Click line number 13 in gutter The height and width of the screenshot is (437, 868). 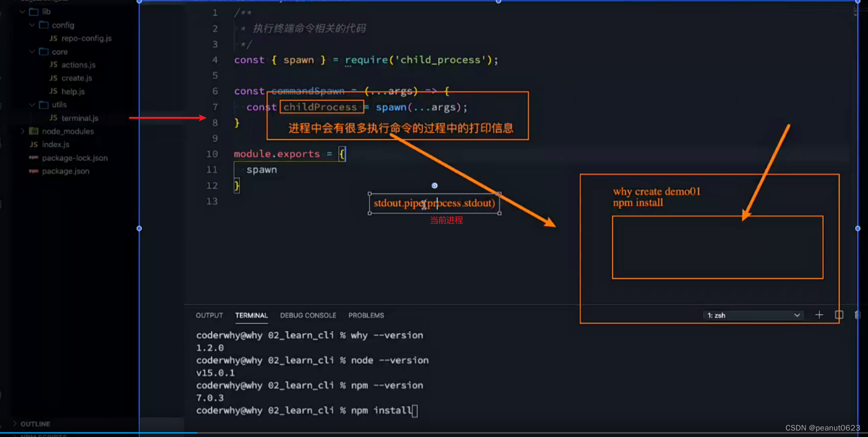[x=212, y=201]
